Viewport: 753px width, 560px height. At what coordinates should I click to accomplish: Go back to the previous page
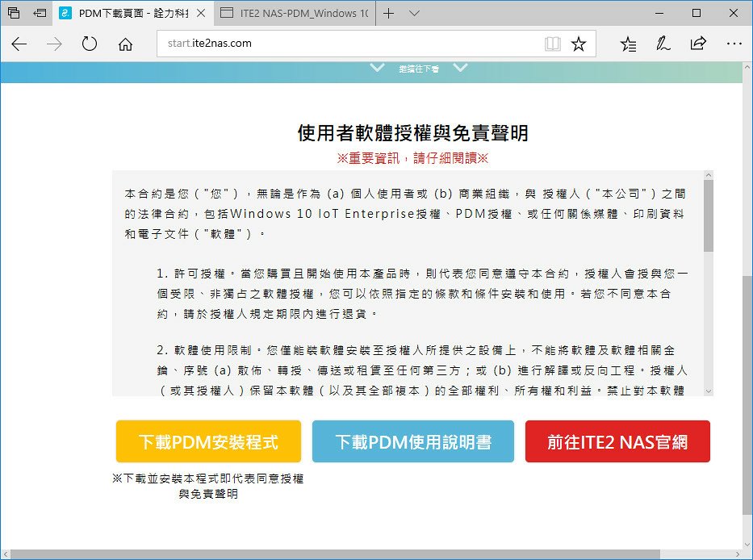(19, 44)
